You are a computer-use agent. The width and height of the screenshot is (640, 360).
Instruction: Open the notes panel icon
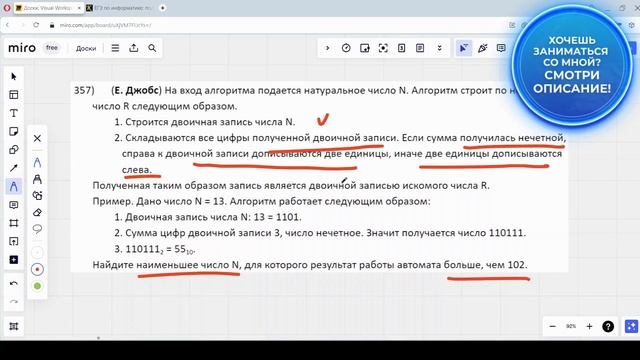tap(420, 48)
